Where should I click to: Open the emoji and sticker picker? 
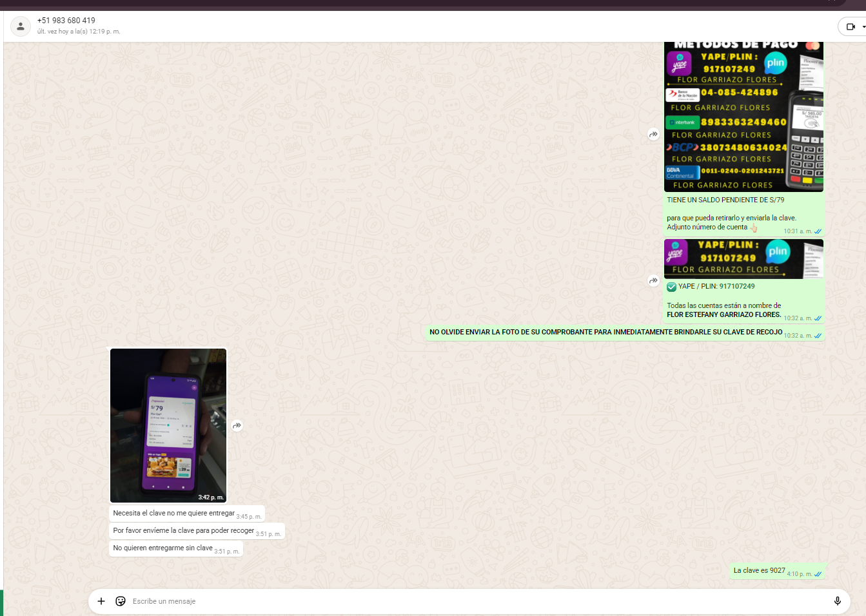pos(121,601)
